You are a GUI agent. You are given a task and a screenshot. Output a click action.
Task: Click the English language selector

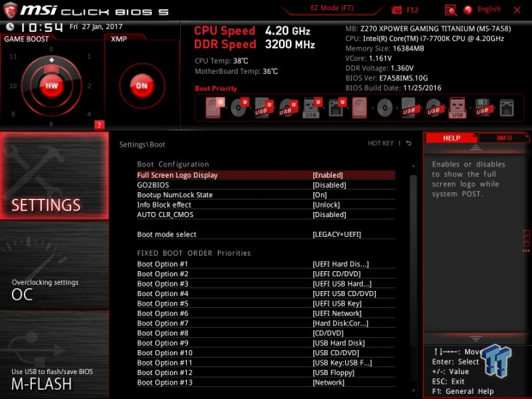pos(488,9)
